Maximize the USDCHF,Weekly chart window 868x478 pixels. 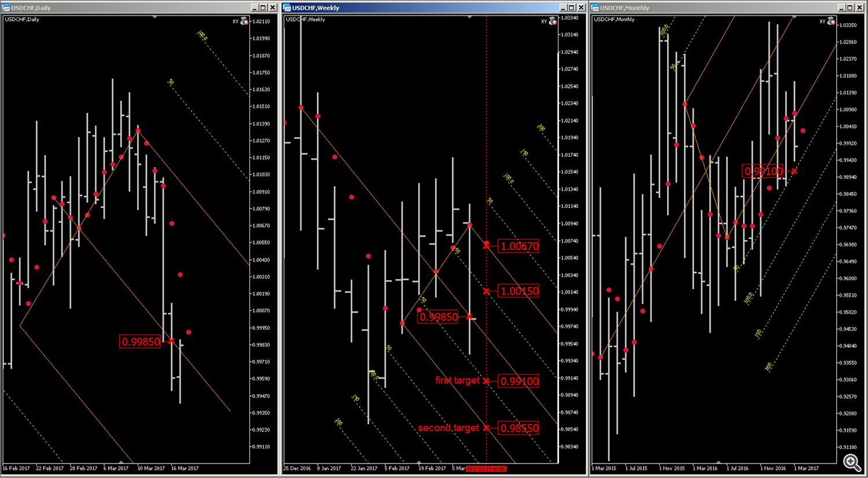pos(572,8)
